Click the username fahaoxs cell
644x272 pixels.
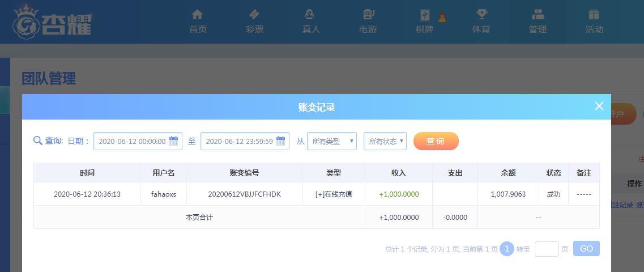coord(164,194)
